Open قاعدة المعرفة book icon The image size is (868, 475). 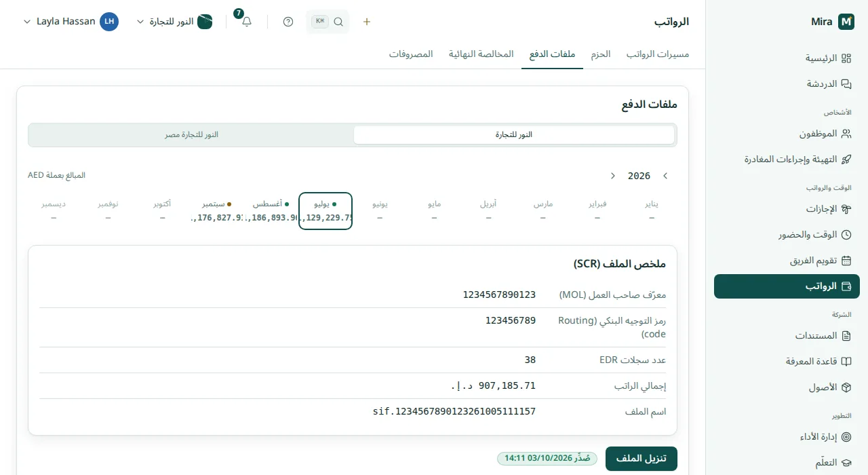[x=846, y=362]
